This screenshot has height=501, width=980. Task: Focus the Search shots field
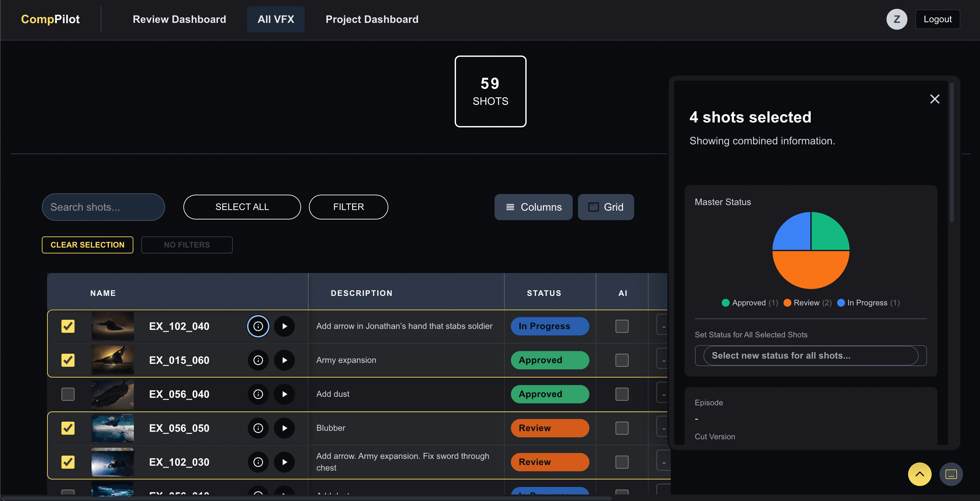pos(103,207)
